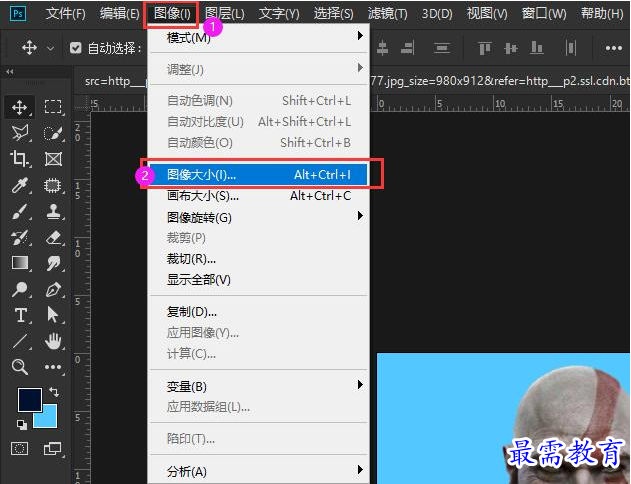The height and width of the screenshot is (484, 631).
Task: Reset to default foreground and background colors
Action: [22, 424]
